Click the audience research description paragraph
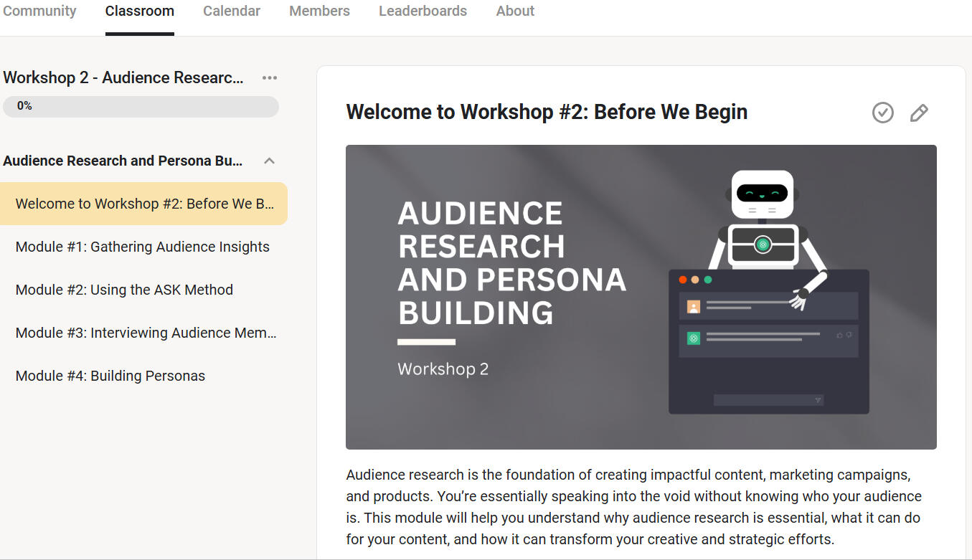This screenshot has width=972, height=560. [x=633, y=506]
